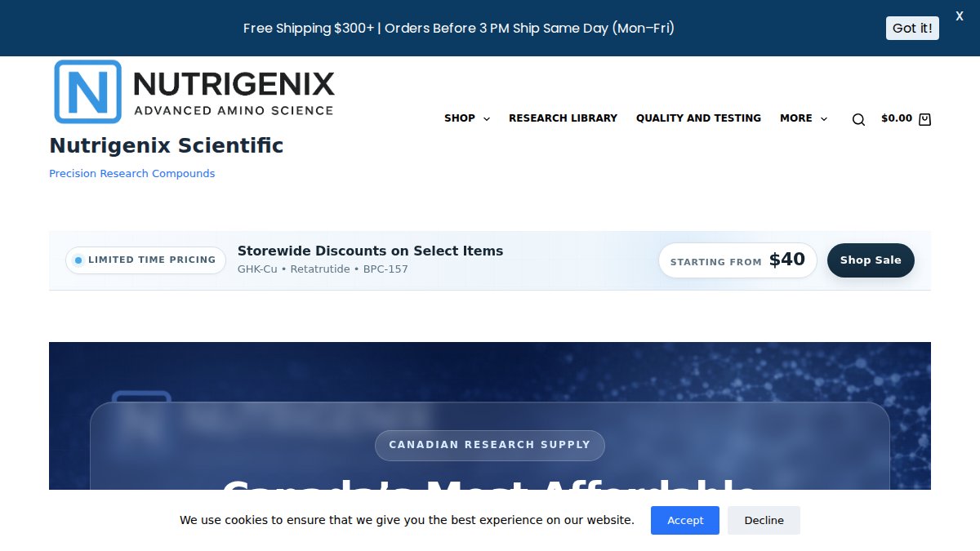Image resolution: width=980 pixels, height=551 pixels.
Task: Accept cookies
Action: [685, 521]
